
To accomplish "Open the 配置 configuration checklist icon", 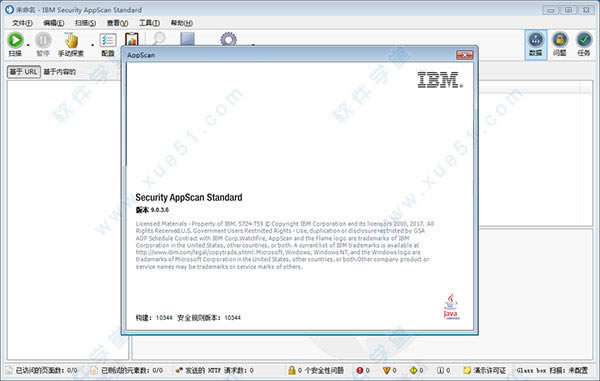I will (x=108, y=40).
